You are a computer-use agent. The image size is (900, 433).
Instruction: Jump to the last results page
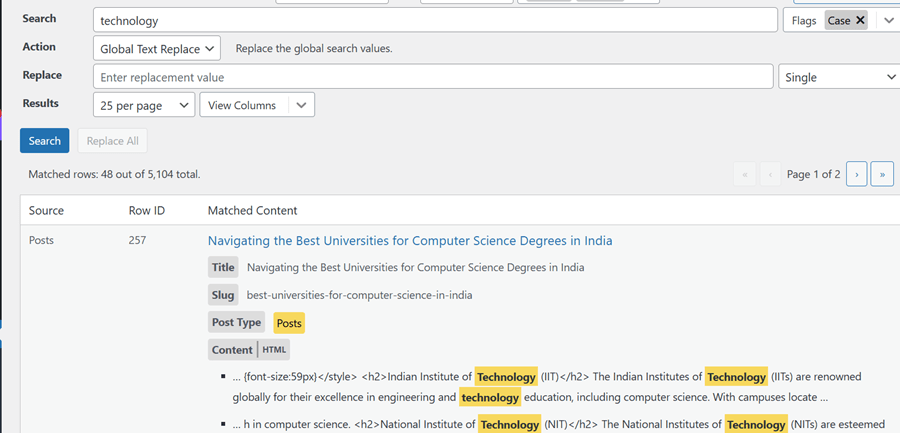[882, 174]
